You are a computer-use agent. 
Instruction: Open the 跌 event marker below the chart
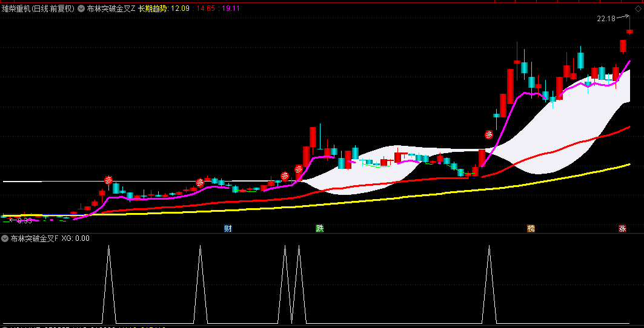coord(320,229)
